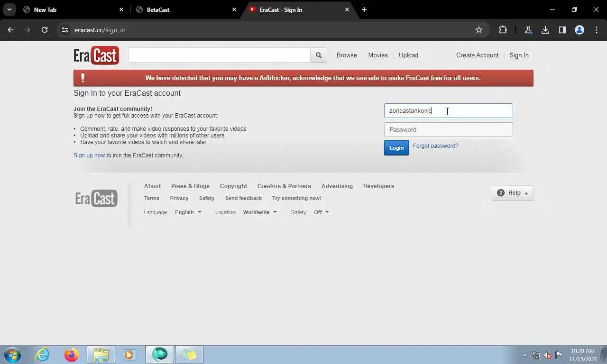This screenshot has height=364, width=607.
Task: Open the Developers footer link
Action: [378, 186]
